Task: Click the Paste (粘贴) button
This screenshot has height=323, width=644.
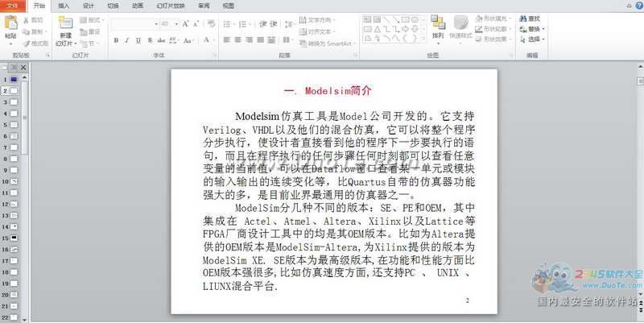Action: tap(10, 29)
